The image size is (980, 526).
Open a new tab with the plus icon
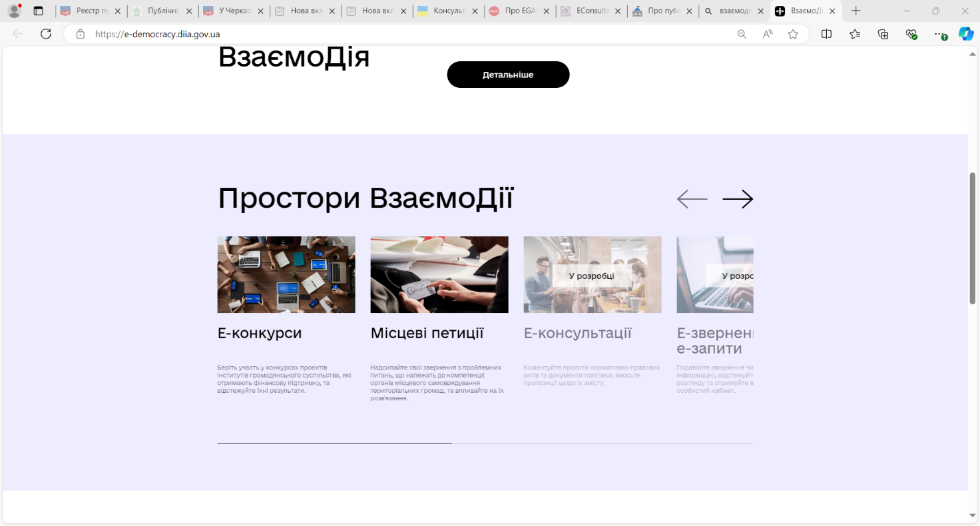point(856,11)
